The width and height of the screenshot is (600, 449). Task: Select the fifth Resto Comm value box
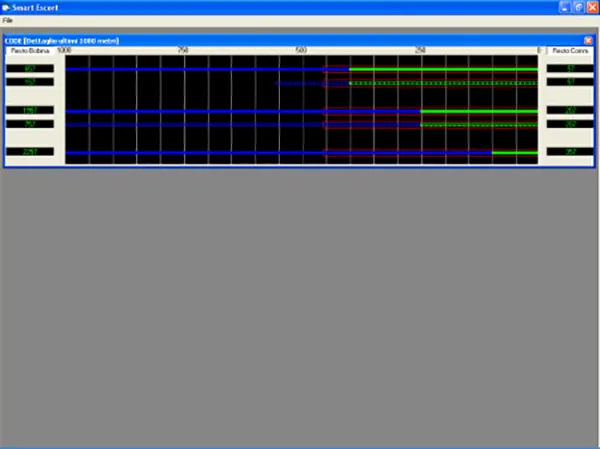point(570,152)
